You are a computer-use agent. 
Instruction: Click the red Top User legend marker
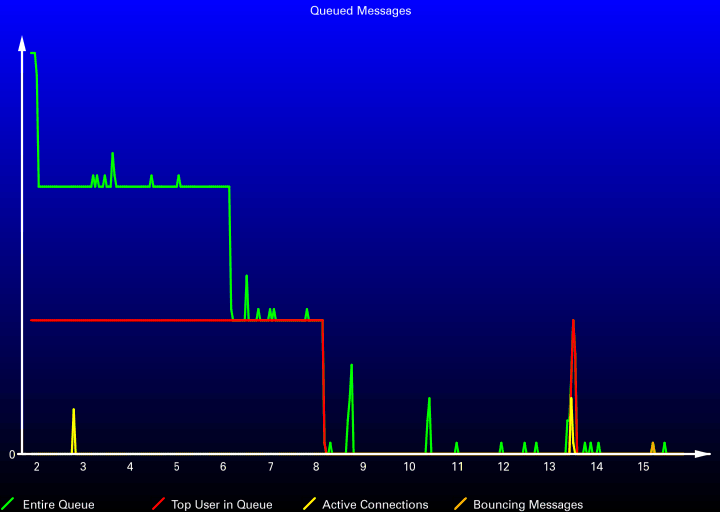click(x=158, y=504)
